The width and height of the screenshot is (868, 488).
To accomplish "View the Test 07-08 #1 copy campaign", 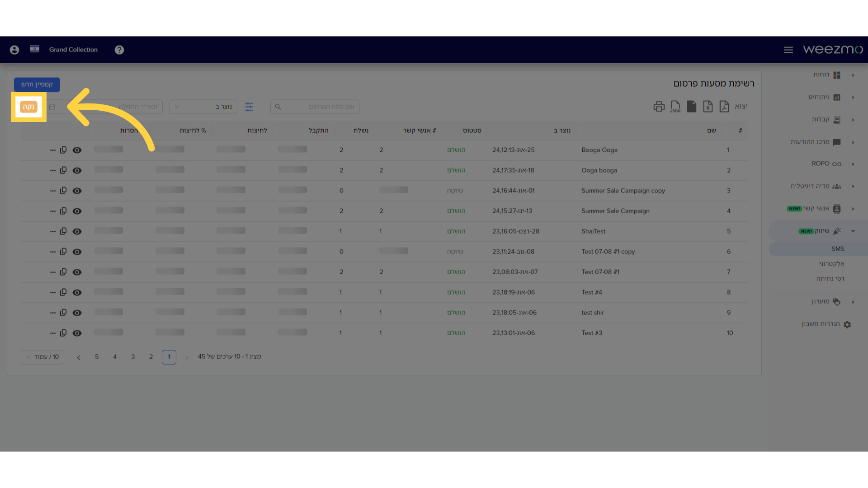I will click(77, 252).
